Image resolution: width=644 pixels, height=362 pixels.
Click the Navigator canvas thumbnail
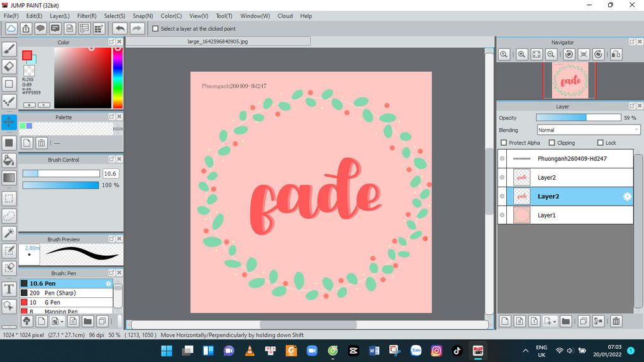(570, 80)
